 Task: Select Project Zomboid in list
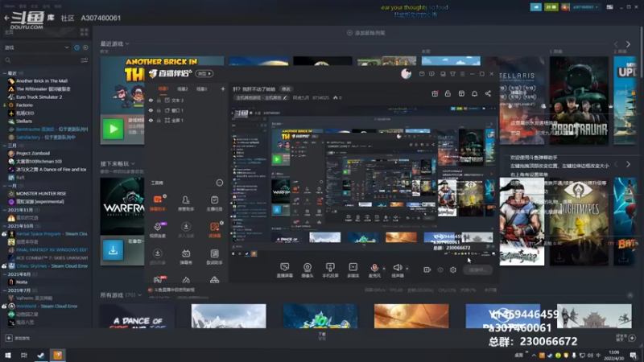pyautogui.click(x=33, y=153)
